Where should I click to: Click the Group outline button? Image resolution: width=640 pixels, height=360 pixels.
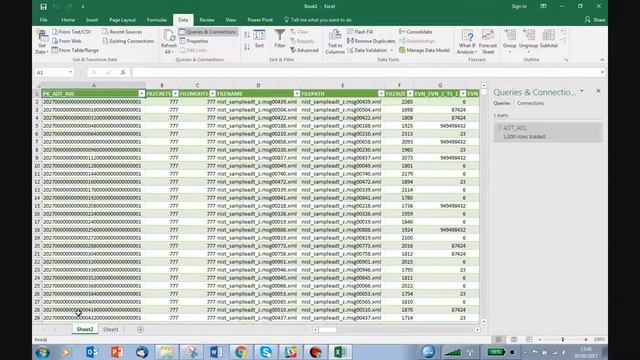tap(509, 41)
